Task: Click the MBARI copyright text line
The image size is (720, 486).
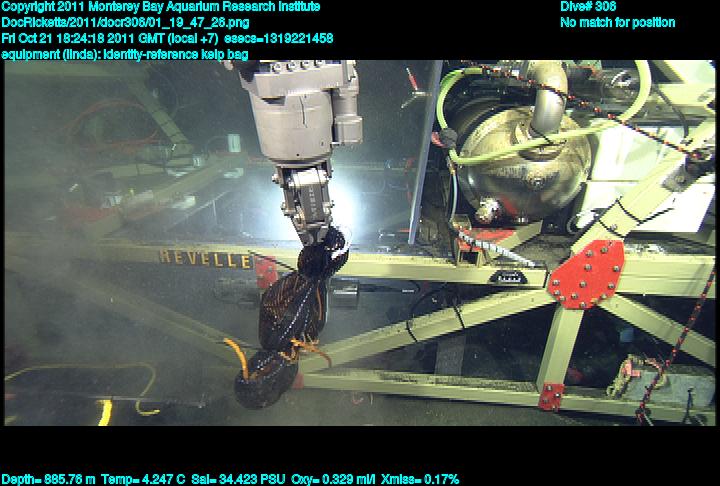Action: coord(162,7)
